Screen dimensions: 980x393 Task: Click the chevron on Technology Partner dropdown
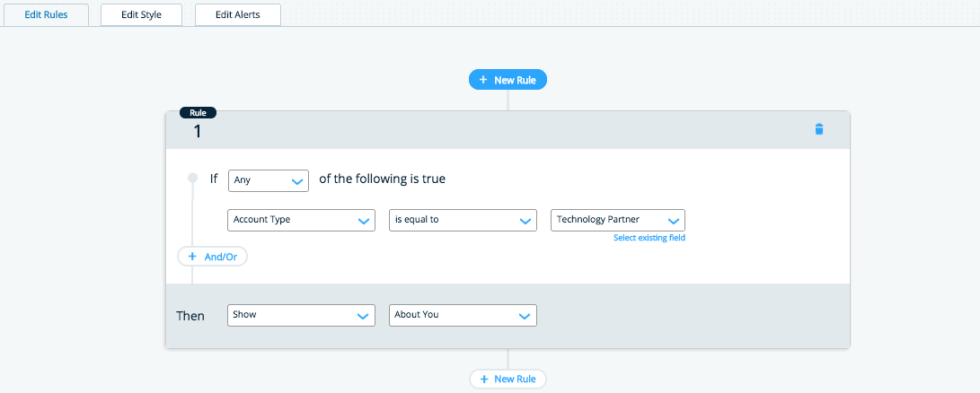coord(674,220)
